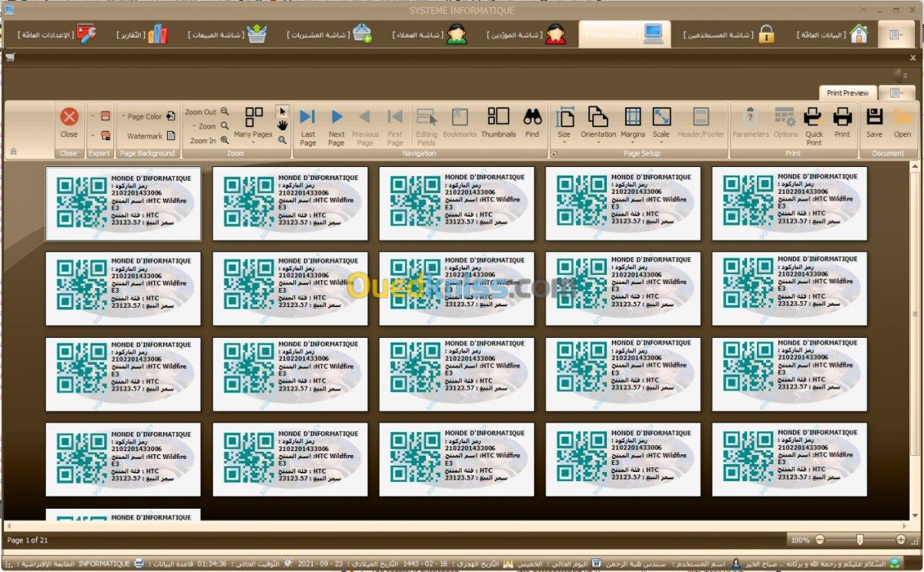
Task: Open the شاشة المبيعات sales tab
Action: tap(228, 35)
